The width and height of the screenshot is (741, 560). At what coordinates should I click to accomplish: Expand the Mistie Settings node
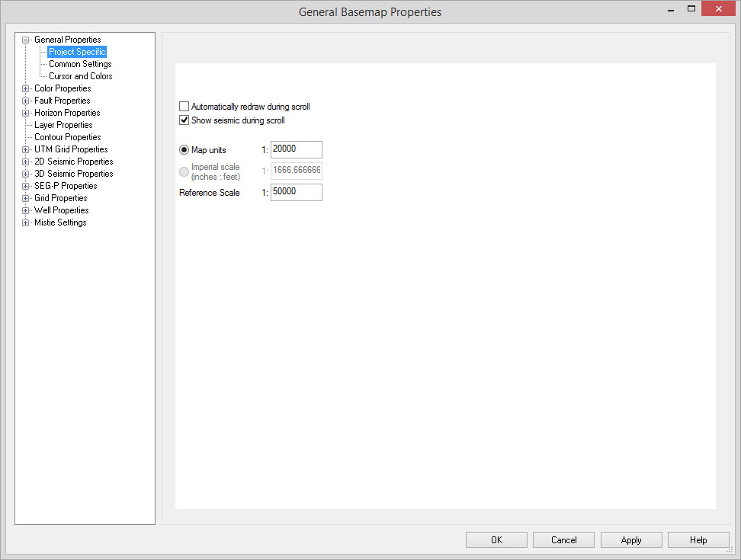coord(26,222)
